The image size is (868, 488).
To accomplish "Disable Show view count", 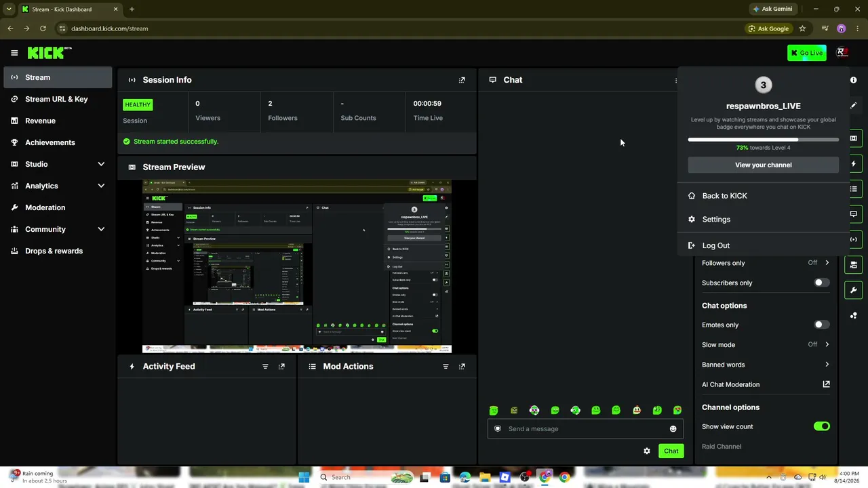I will tap(821, 426).
